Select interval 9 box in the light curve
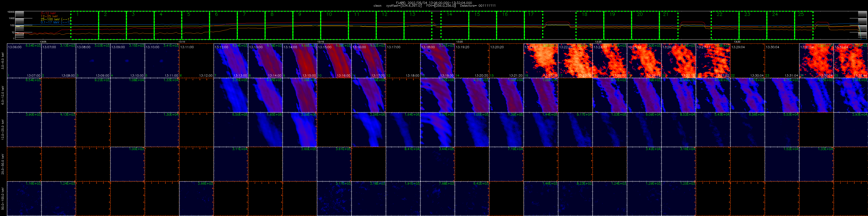 pos(307,25)
